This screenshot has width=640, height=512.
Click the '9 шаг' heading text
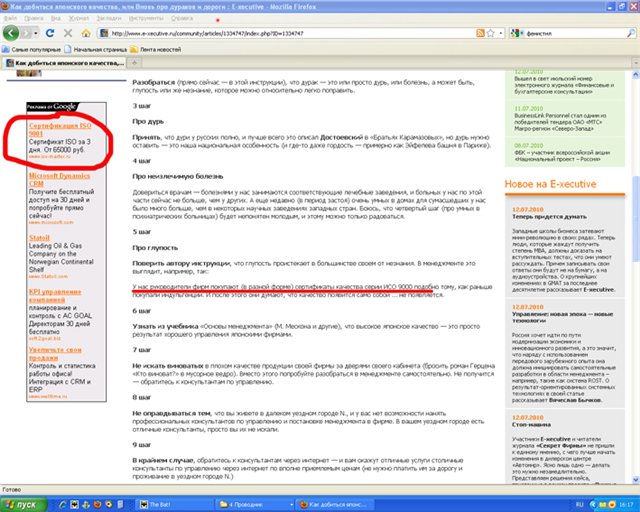coord(142,445)
